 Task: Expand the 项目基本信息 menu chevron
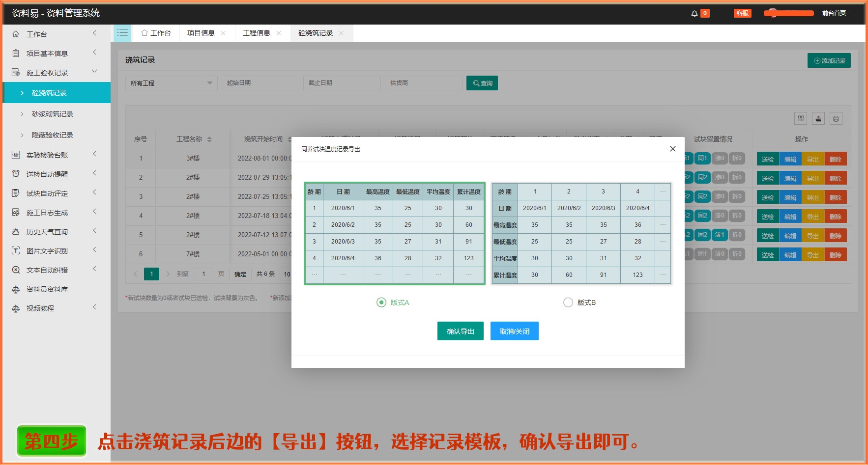coord(94,53)
